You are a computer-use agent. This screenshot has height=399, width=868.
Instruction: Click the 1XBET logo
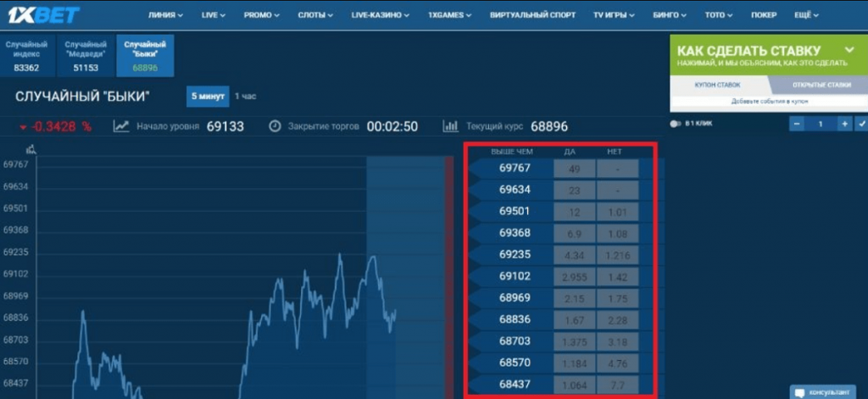coord(44,14)
